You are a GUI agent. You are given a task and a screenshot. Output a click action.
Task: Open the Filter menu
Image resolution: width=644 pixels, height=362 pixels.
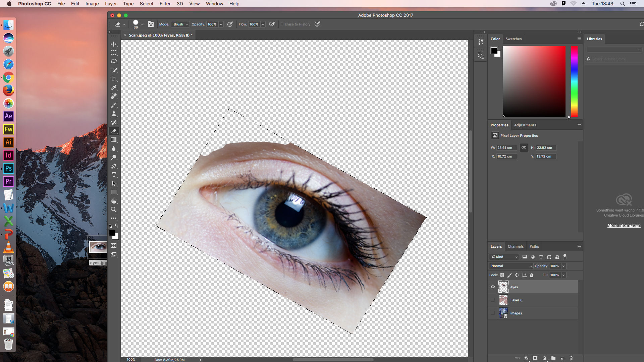(165, 4)
